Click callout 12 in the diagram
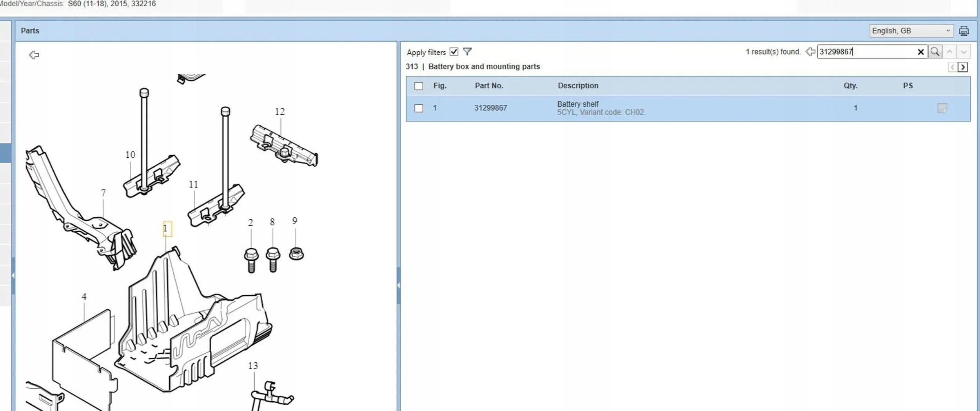Image resolution: width=980 pixels, height=411 pixels. (279, 112)
